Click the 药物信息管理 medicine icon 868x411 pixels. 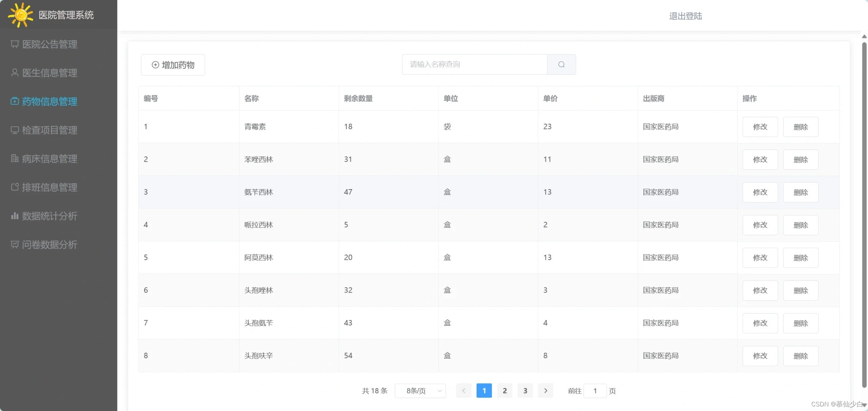[x=15, y=101]
